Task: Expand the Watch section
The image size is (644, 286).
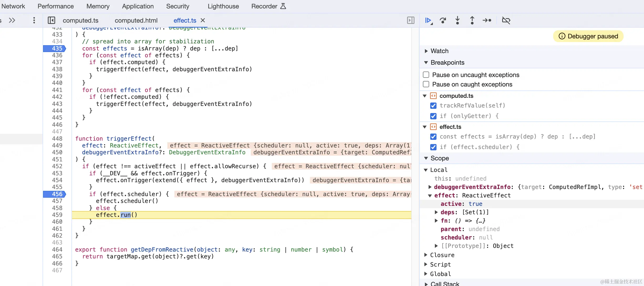Action: 426,51
